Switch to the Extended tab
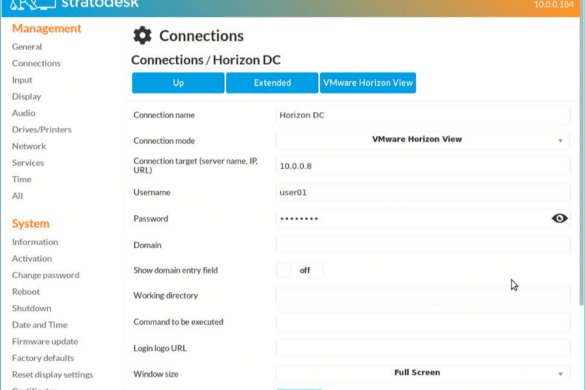Screen dimensions: 585x390 click(x=272, y=83)
